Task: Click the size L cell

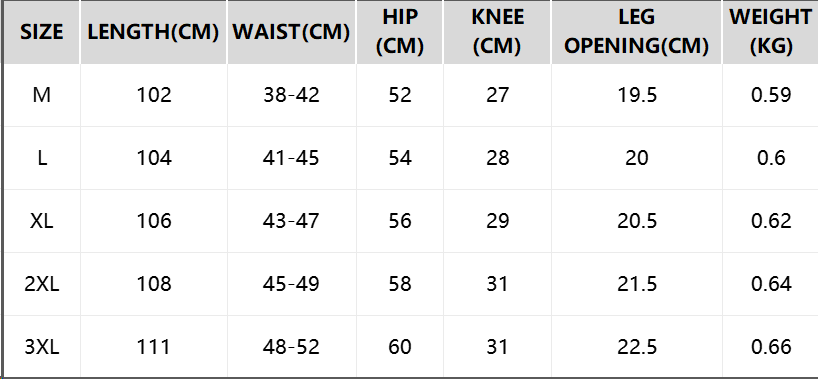Action: (x=41, y=158)
